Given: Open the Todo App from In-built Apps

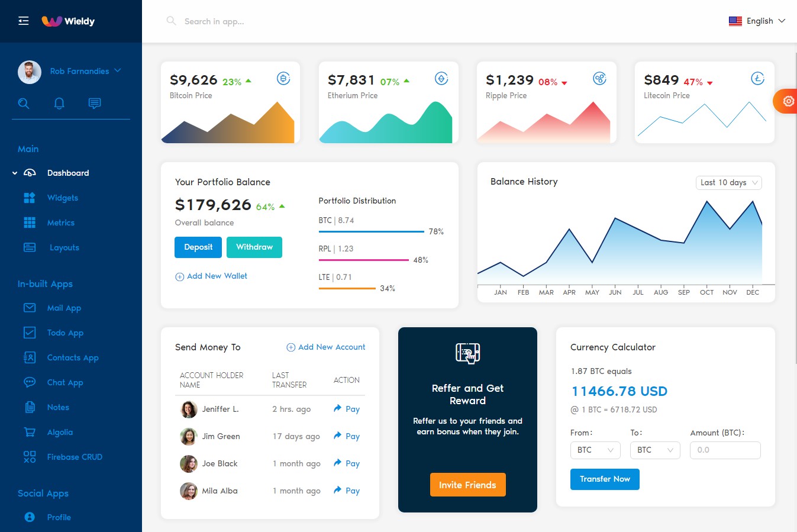Looking at the screenshot, I should click(65, 333).
